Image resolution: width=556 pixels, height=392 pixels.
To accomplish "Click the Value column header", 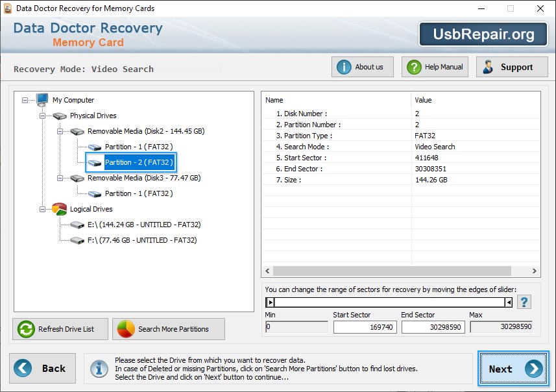I will coord(476,100).
